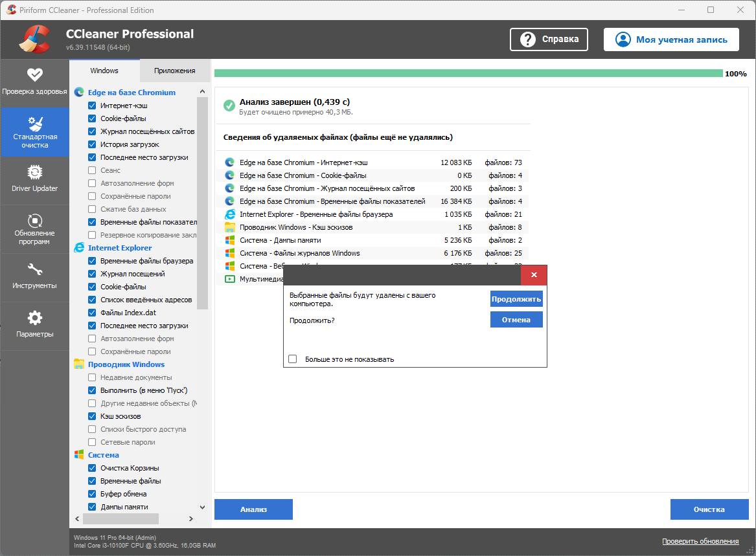The height and width of the screenshot is (556, 756).
Task: Click the tree list scroll-down arrow
Action: (x=203, y=507)
